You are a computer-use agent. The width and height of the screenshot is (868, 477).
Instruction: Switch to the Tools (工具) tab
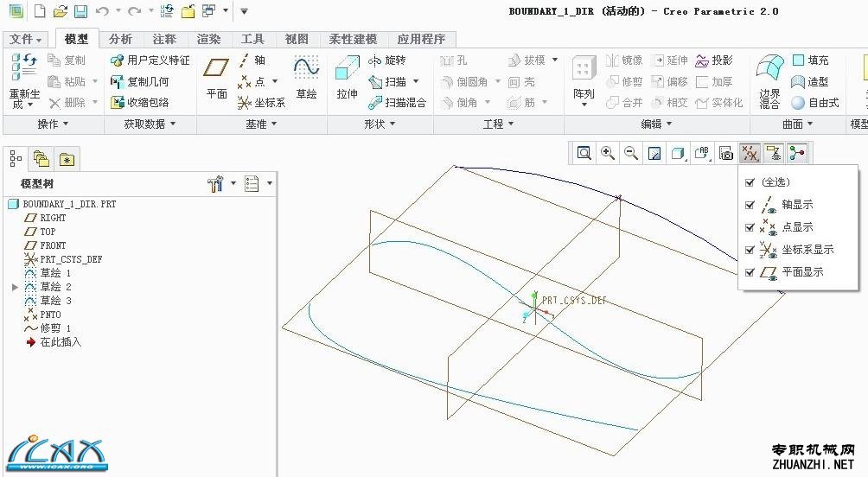point(252,39)
